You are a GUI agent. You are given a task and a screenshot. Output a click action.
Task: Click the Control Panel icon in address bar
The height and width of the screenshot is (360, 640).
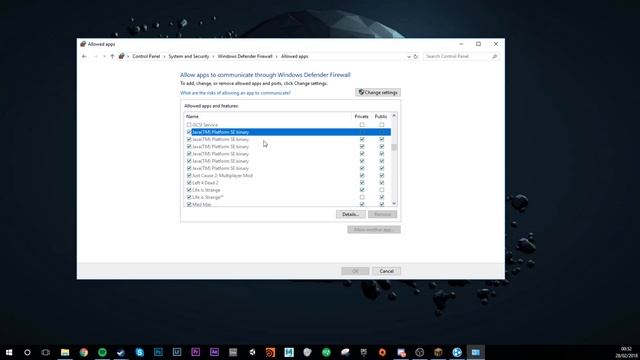[121, 56]
